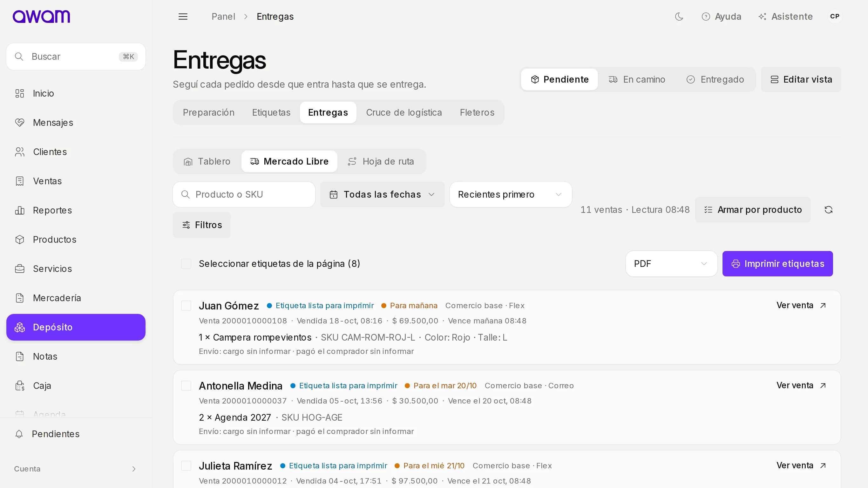
Task: Open Recientes primero sort dropdown
Action: tap(511, 194)
